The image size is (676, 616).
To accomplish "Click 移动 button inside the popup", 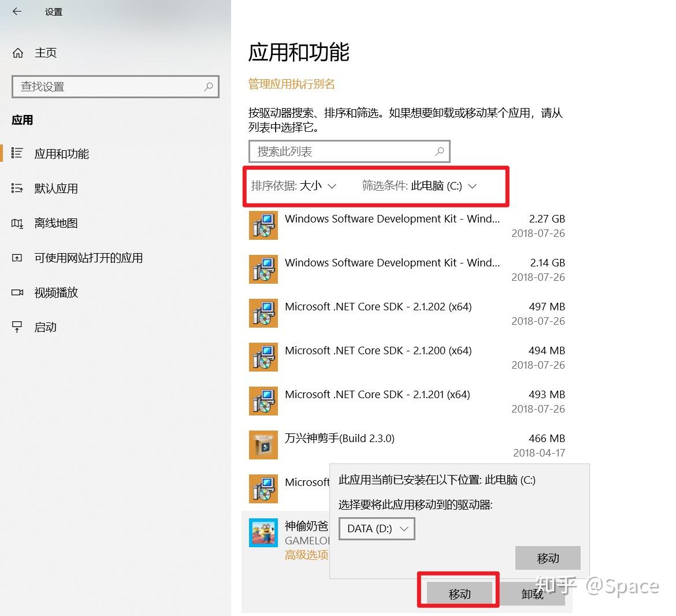I will (x=548, y=558).
